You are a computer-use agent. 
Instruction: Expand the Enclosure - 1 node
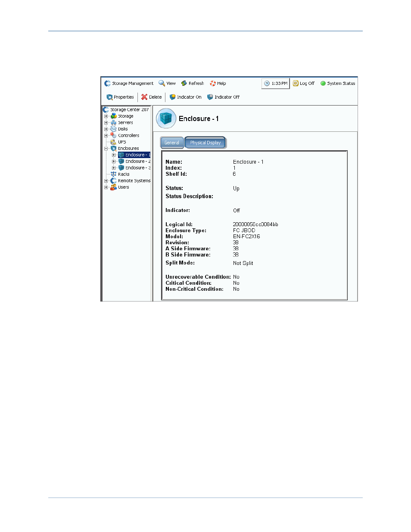point(114,155)
